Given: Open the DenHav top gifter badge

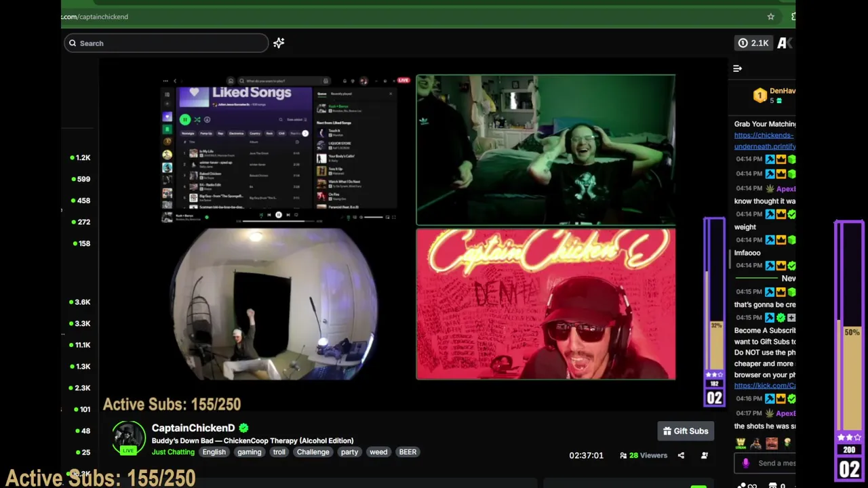Looking at the screenshot, I should 759,96.
